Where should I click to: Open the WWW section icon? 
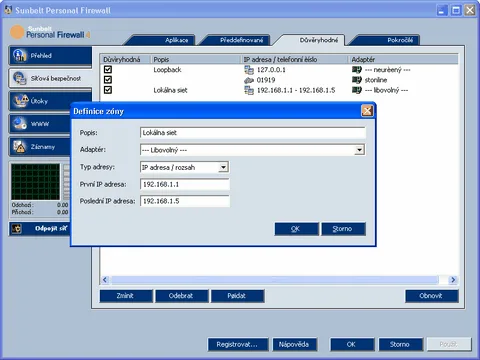tap(20, 123)
